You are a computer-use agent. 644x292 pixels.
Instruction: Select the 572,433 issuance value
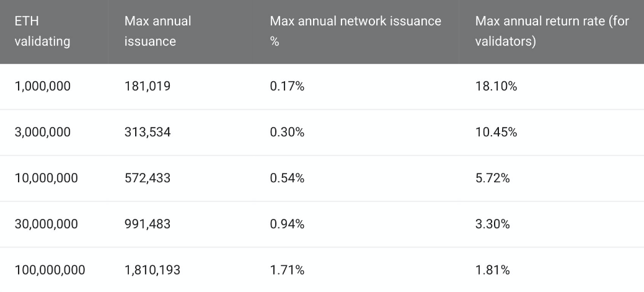point(148,179)
